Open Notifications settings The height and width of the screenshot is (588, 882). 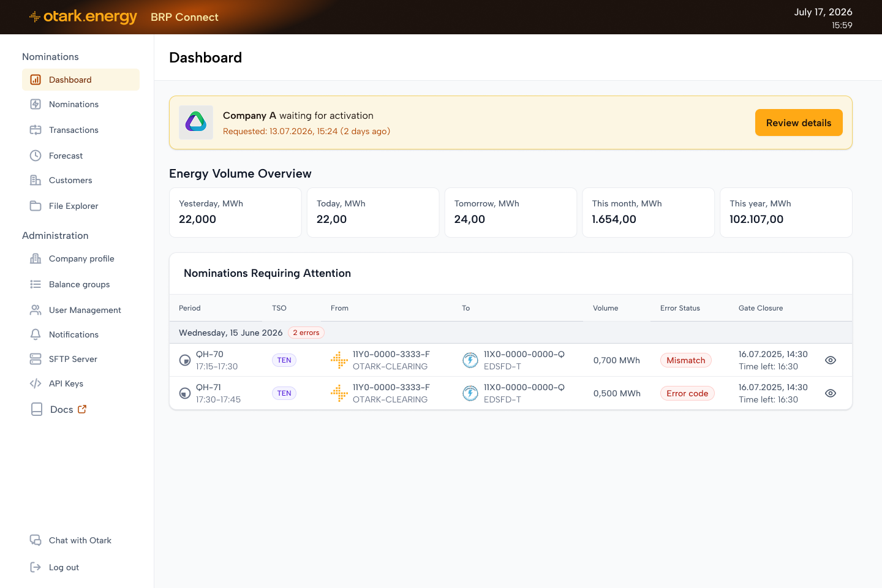[81, 334]
